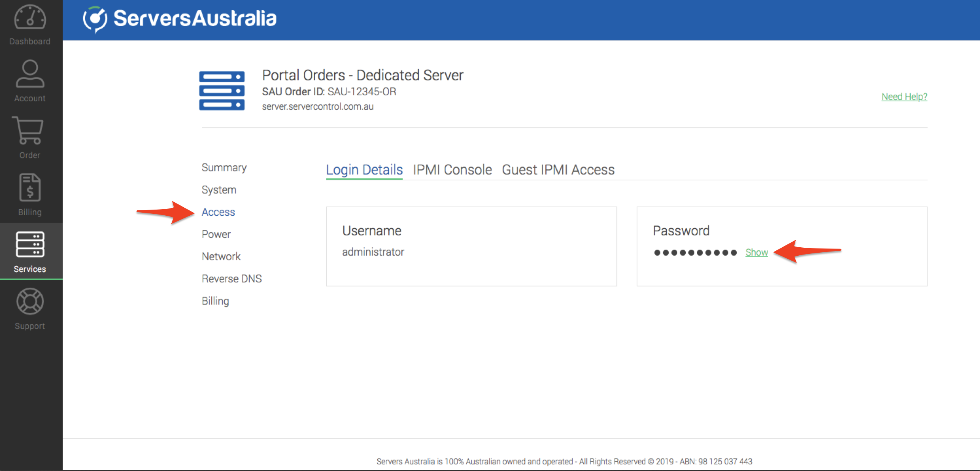This screenshot has height=471, width=980.
Task: Select the Login Details tab
Action: pyautogui.click(x=364, y=170)
